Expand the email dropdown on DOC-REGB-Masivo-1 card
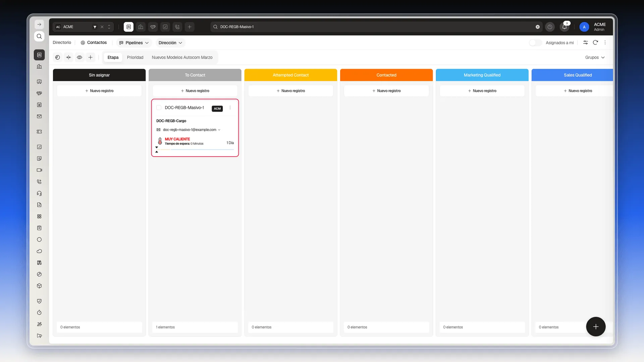The image size is (644, 362). click(219, 130)
